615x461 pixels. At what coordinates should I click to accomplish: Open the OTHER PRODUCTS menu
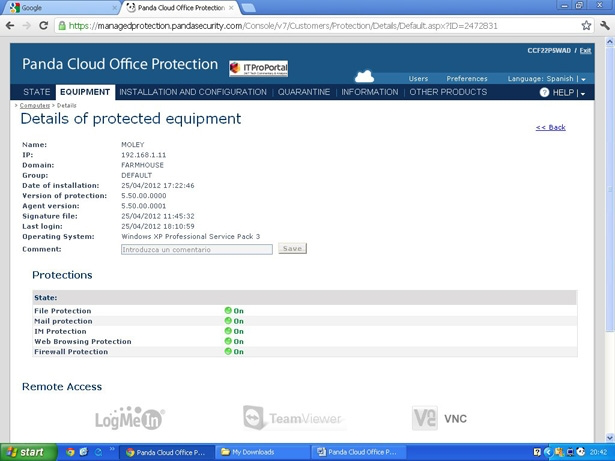448,92
